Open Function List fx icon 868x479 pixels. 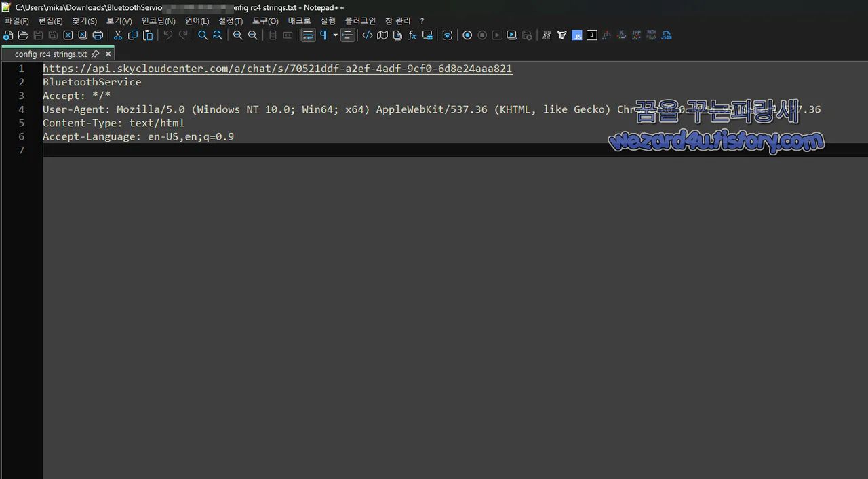[412, 35]
